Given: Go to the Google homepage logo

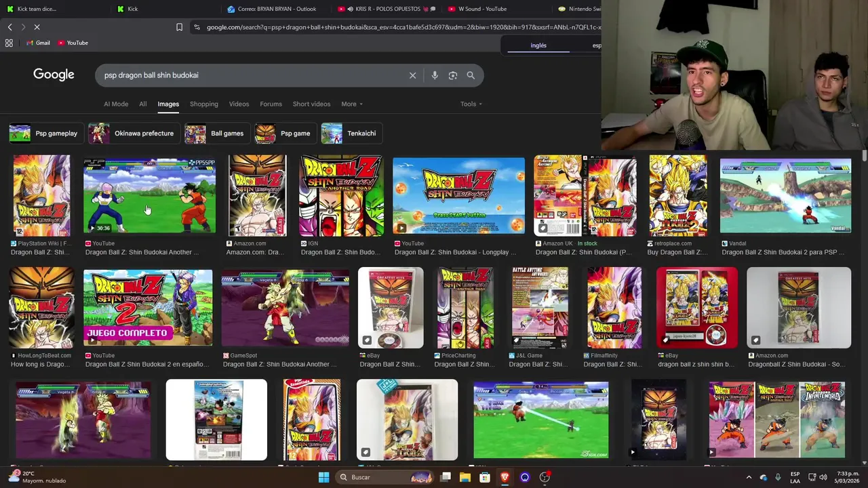Looking at the screenshot, I should pyautogui.click(x=54, y=75).
